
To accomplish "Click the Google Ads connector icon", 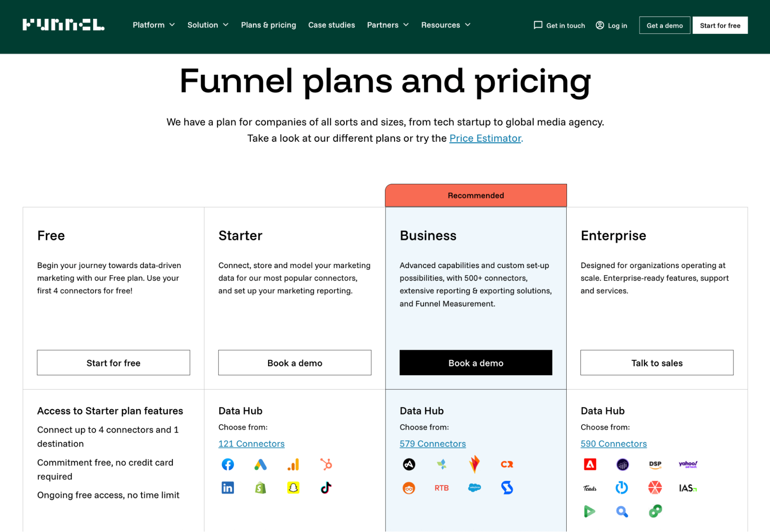I will coord(260,464).
